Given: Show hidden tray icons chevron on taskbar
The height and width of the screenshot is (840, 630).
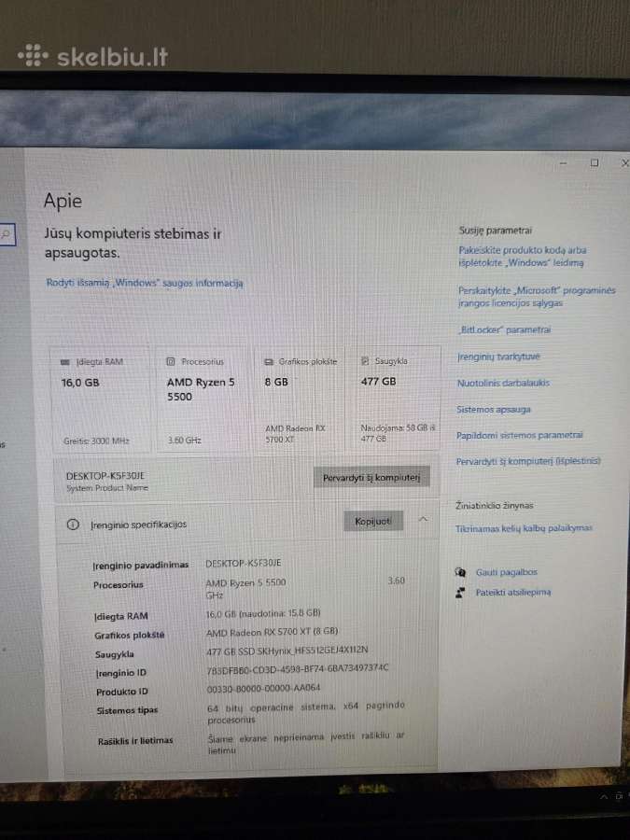Looking at the screenshot, I should click(x=604, y=797).
